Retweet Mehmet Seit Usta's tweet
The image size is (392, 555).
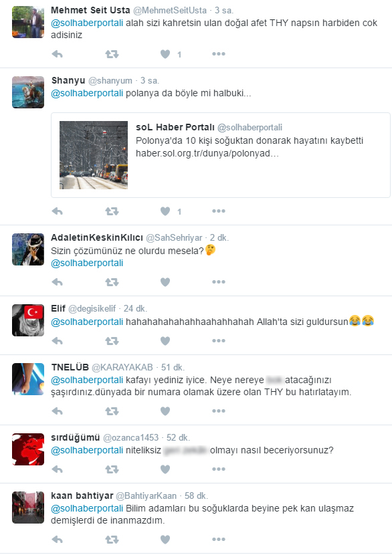(x=112, y=54)
